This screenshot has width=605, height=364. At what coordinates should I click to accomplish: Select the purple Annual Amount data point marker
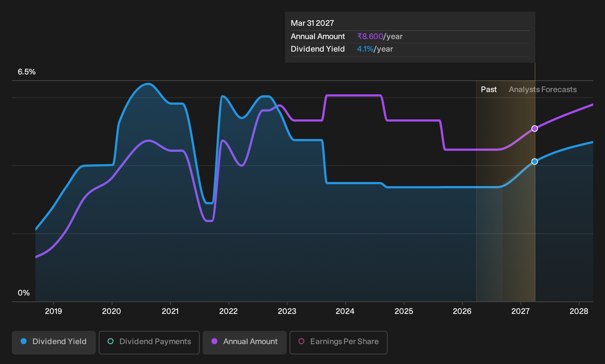535,129
